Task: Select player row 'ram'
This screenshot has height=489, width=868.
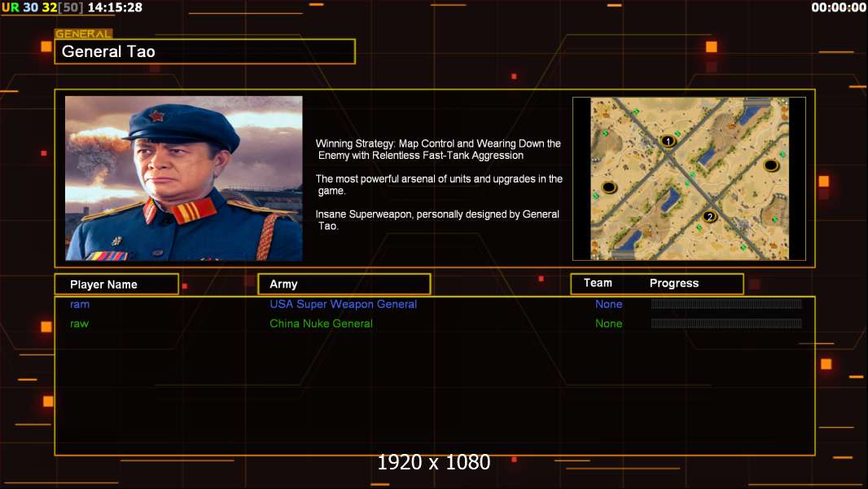Action: 435,304
